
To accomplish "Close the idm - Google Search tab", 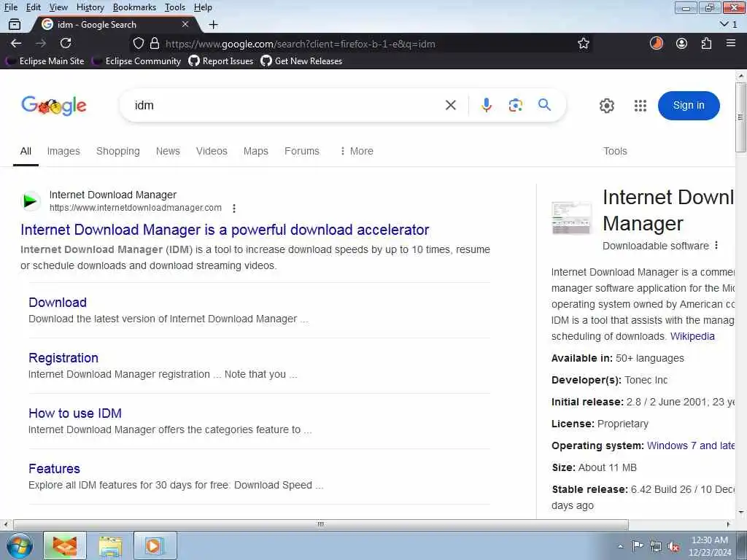I will 185,24.
